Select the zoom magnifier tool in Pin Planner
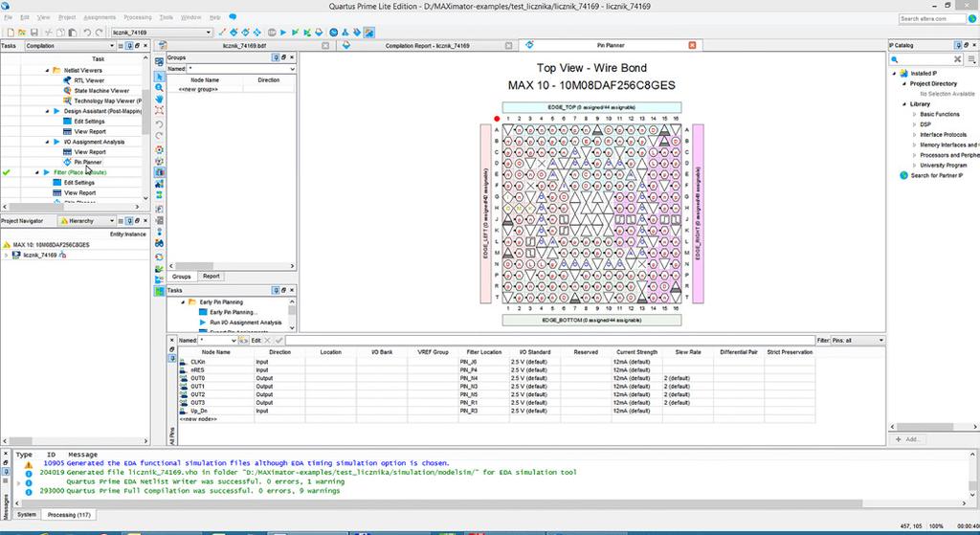This screenshot has width=980, height=535. point(160,87)
